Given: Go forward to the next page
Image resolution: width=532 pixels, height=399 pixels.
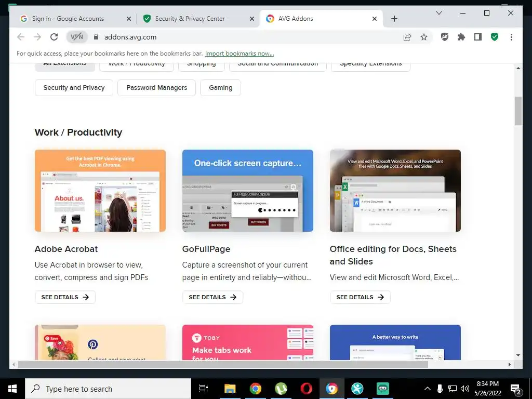Looking at the screenshot, I should pos(37,37).
